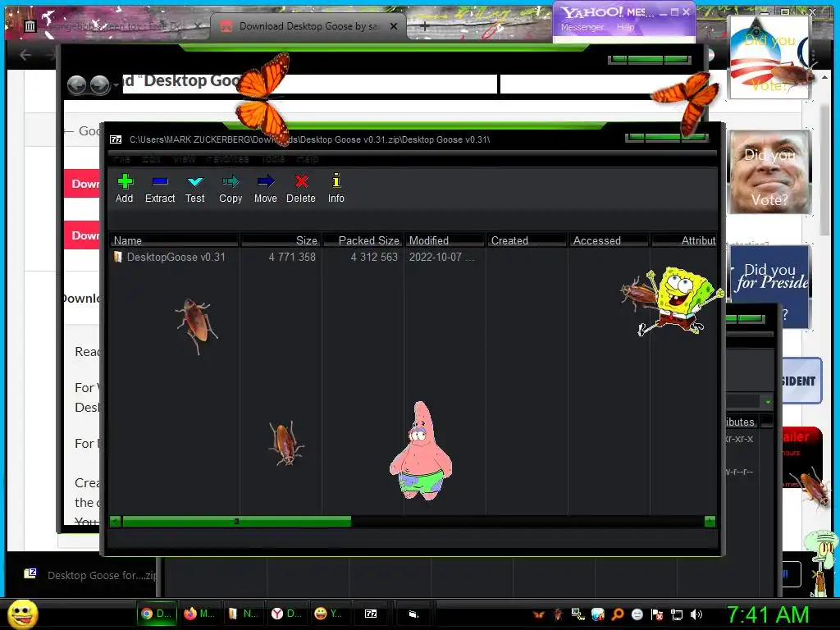
Task: Click the second red Download button on webpage
Action: click(82, 235)
